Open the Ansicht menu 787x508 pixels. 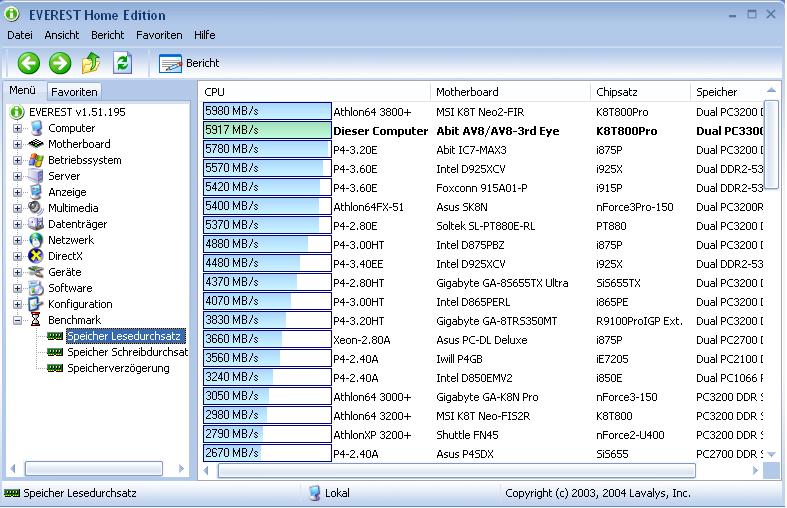click(62, 35)
